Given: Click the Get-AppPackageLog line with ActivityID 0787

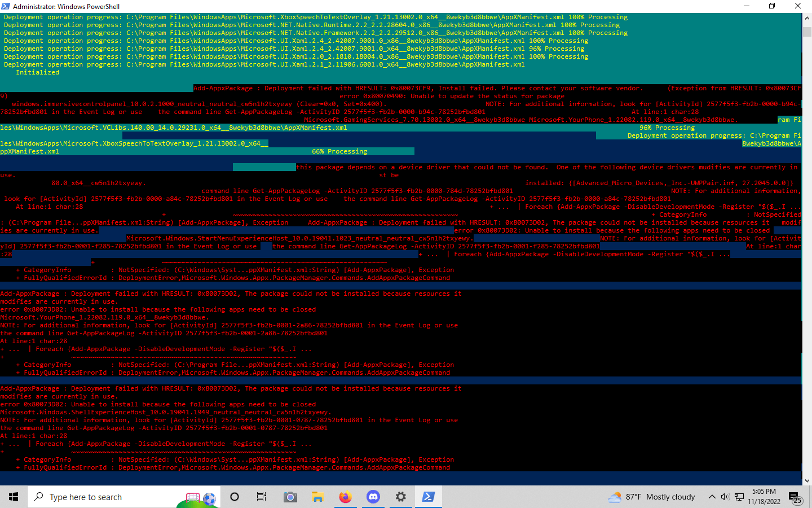Looking at the screenshot, I should pos(164,428).
